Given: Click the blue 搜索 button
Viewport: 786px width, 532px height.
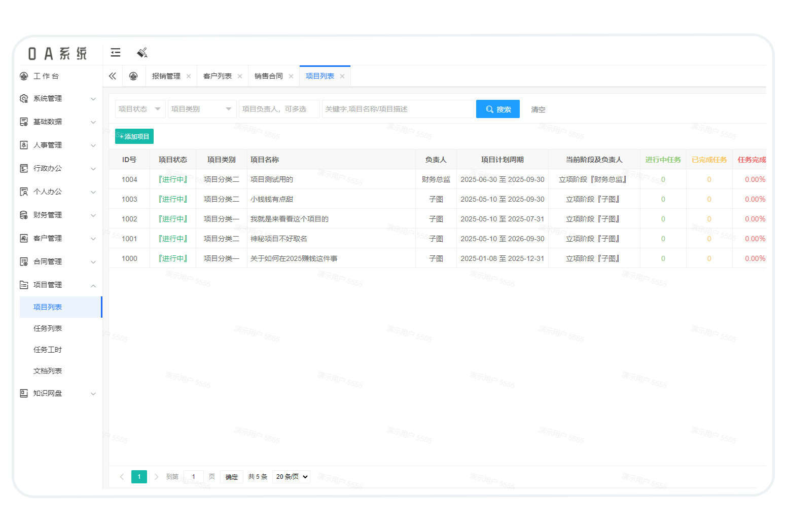Looking at the screenshot, I should click(x=497, y=109).
